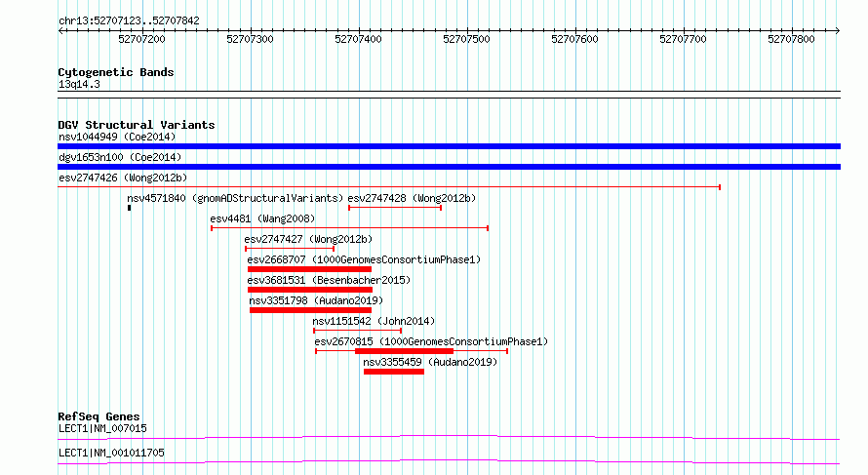Viewport: 868px width, 475px height.
Task: Click the blue bar of dgv1653n100
Action: (x=449, y=167)
